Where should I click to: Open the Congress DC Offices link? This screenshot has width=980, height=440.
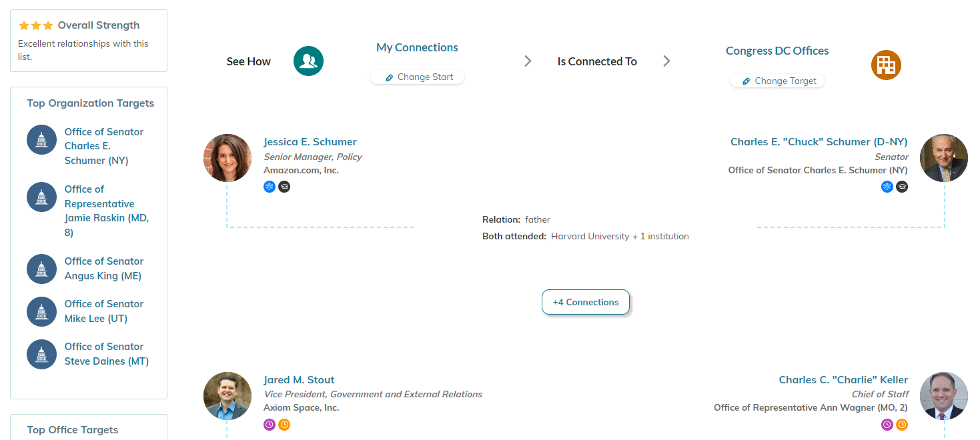tap(777, 51)
